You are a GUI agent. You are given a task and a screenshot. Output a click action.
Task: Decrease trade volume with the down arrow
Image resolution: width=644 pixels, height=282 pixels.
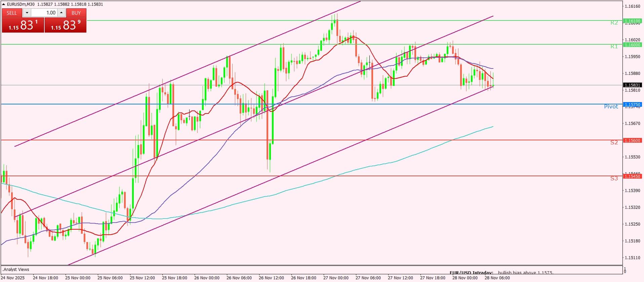click(x=27, y=13)
